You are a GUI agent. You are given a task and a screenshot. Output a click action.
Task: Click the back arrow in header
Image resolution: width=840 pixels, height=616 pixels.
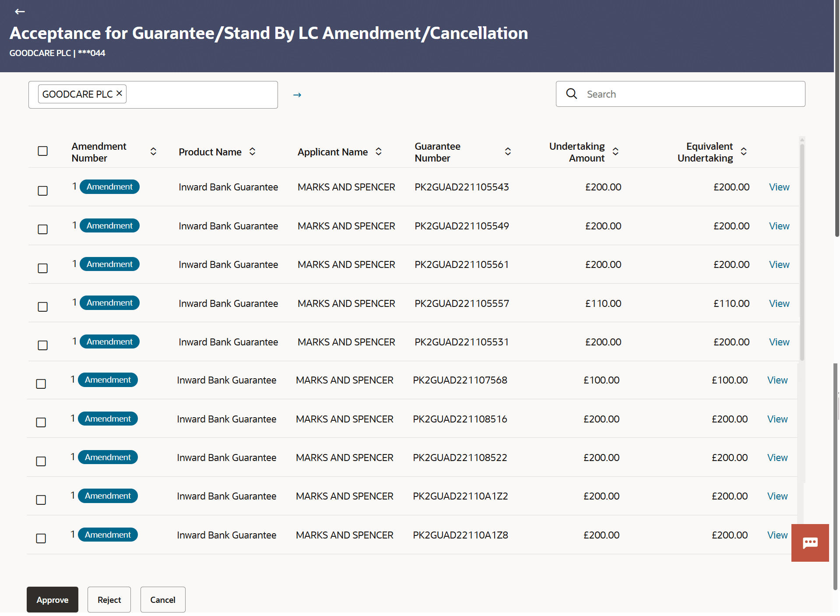(x=20, y=12)
